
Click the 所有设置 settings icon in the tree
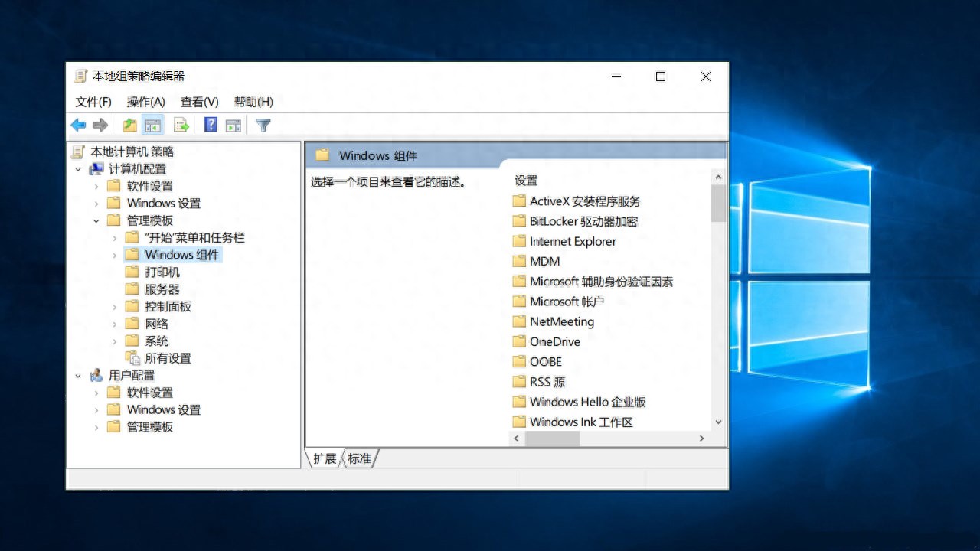click(x=132, y=358)
